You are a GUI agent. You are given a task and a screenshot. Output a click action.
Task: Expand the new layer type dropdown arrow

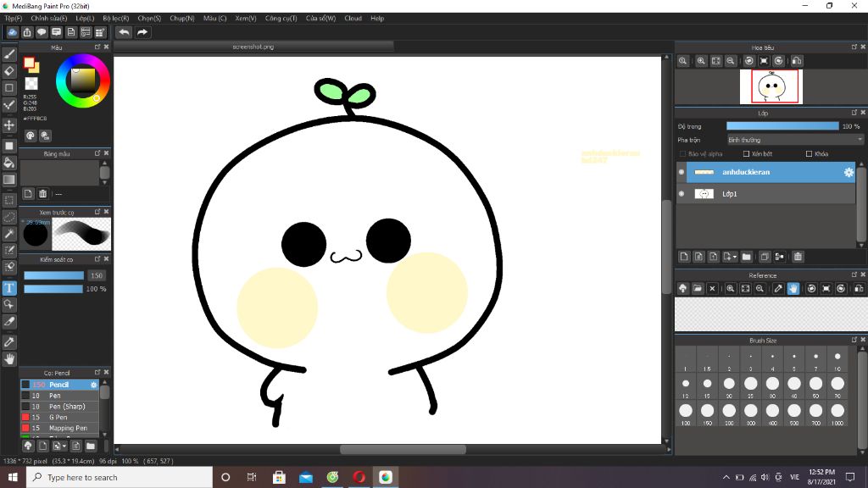[x=734, y=257]
